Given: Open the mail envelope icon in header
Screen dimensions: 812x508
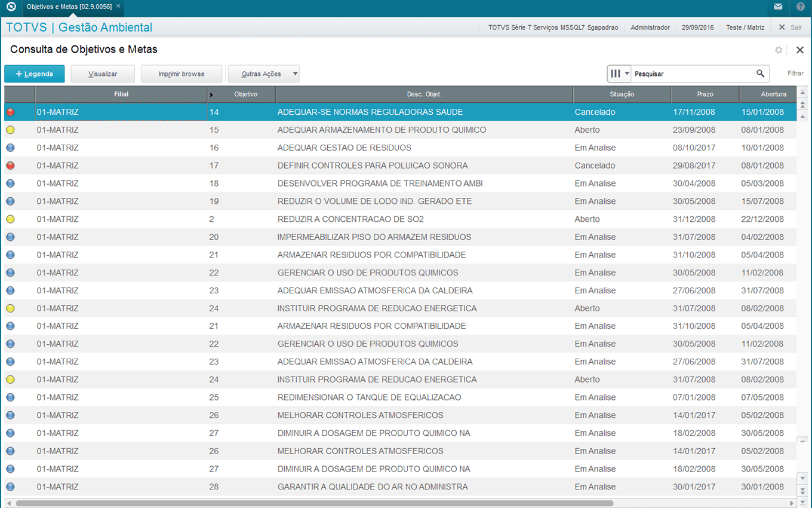Looking at the screenshot, I should pyautogui.click(x=777, y=7).
